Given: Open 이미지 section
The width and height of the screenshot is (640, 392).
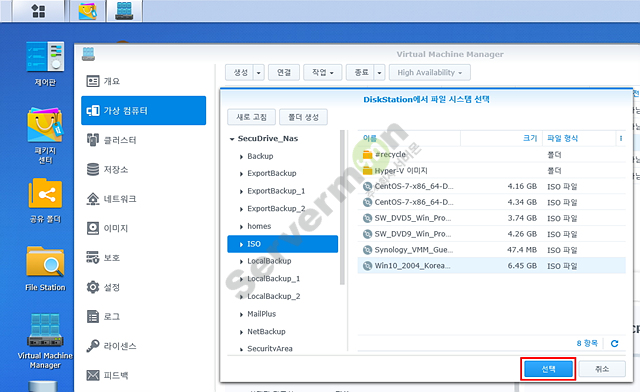Looking at the screenshot, I should [144, 228].
